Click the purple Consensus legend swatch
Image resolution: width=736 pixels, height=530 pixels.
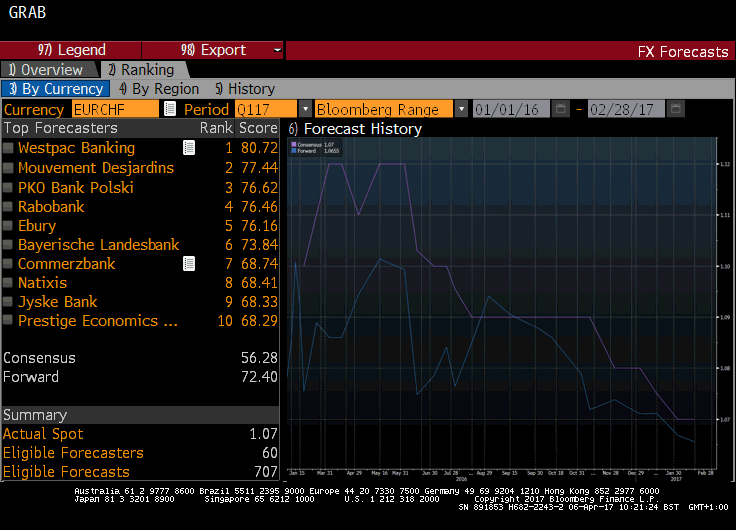pyautogui.click(x=294, y=145)
